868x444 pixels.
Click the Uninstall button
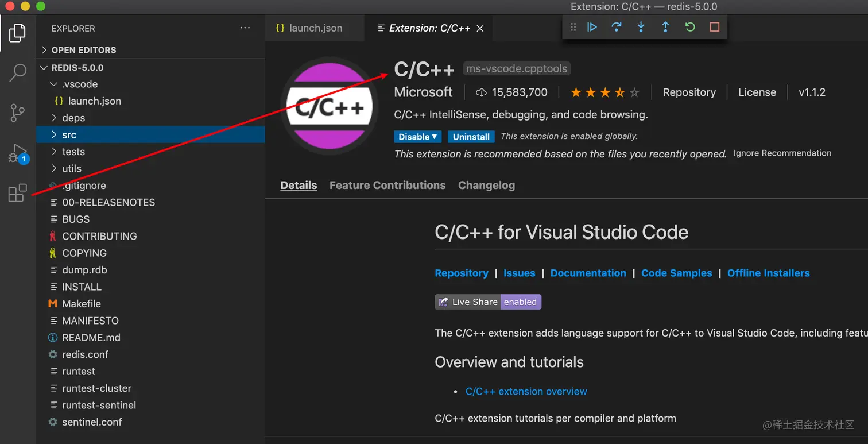(471, 137)
